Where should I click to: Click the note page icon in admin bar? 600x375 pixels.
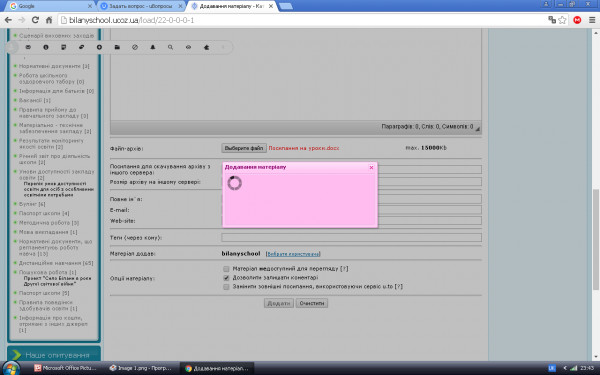pos(64,47)
